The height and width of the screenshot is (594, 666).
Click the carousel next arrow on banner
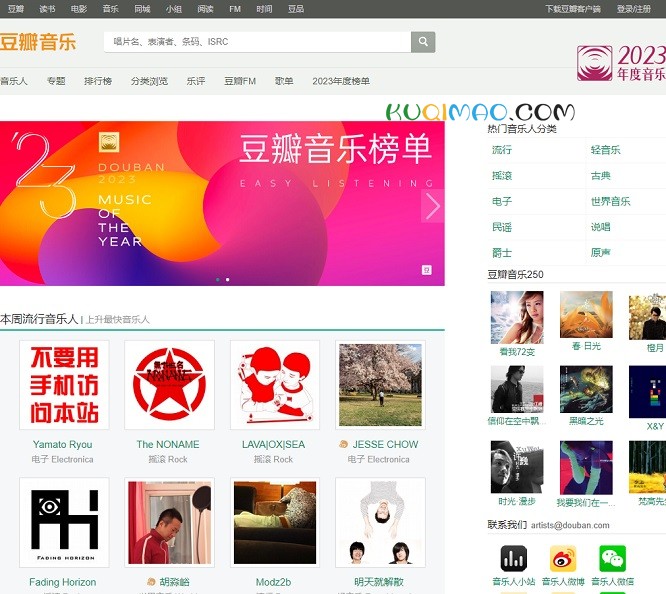[432, 206]
